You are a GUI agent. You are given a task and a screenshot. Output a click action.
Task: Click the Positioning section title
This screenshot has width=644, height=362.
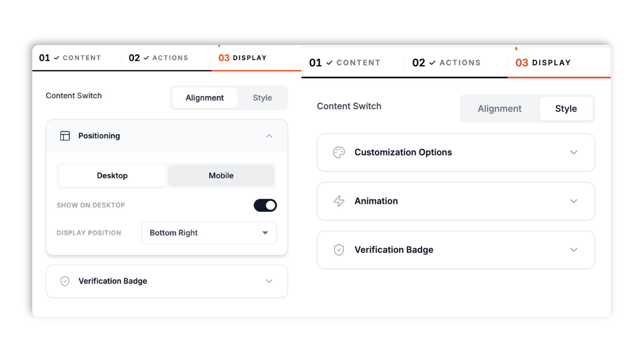pos(99,136)
